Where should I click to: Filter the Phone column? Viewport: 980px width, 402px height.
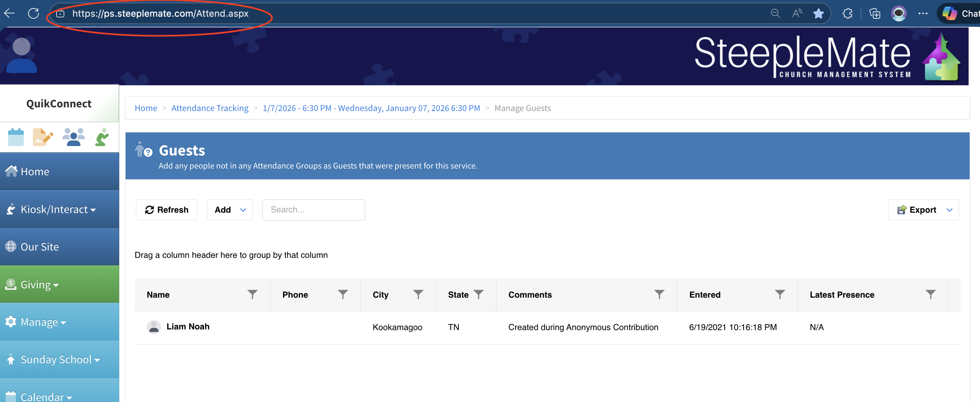coord(343,294)
